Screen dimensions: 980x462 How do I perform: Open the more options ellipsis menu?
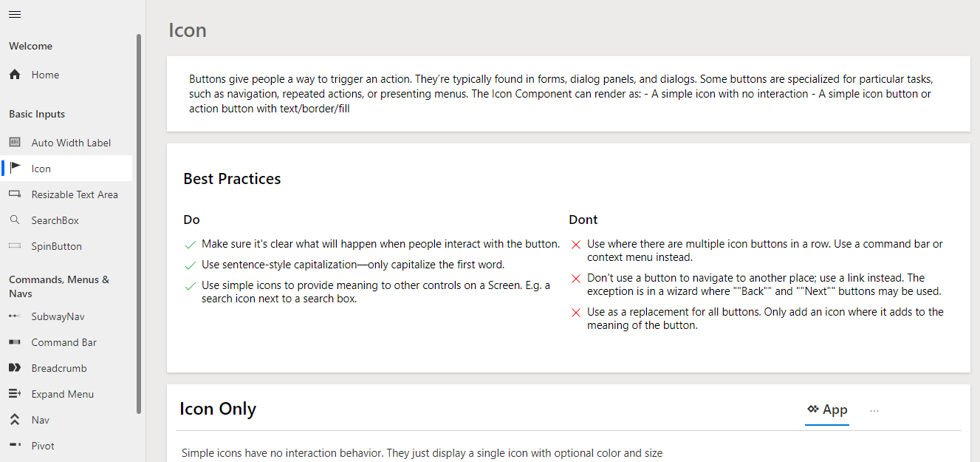tap(874, 410)
